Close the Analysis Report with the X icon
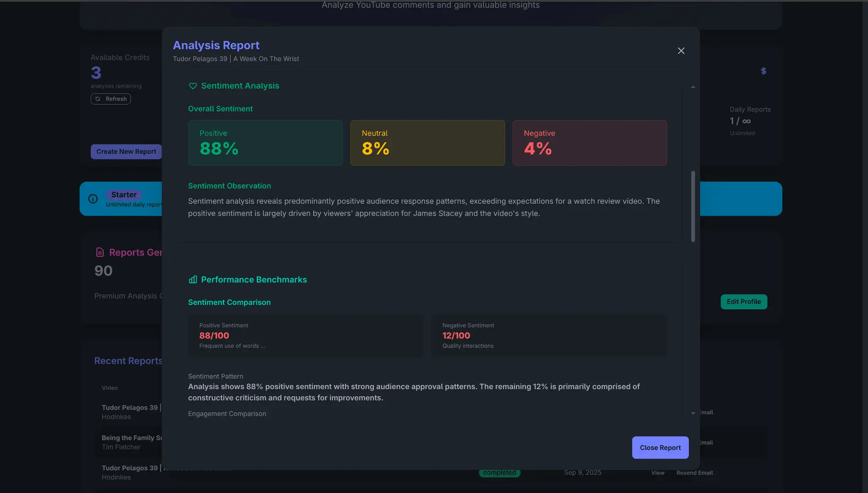Screen dimensions: 868x493 (681, 51)
